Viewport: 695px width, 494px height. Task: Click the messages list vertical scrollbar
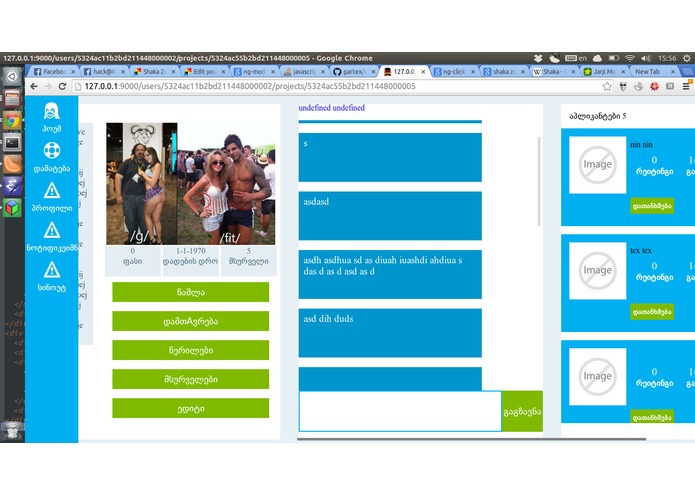539,182
